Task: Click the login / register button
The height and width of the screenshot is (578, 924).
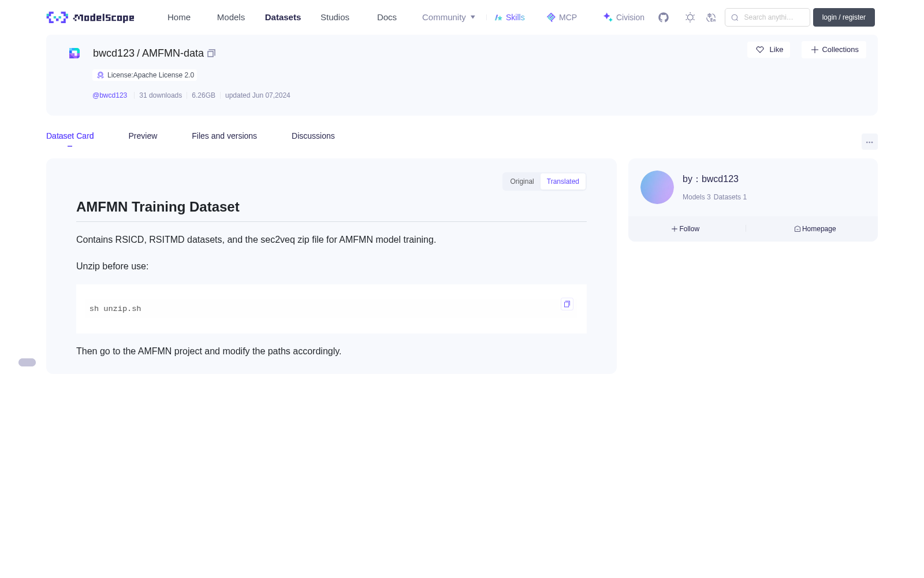Action: [844, 17]
